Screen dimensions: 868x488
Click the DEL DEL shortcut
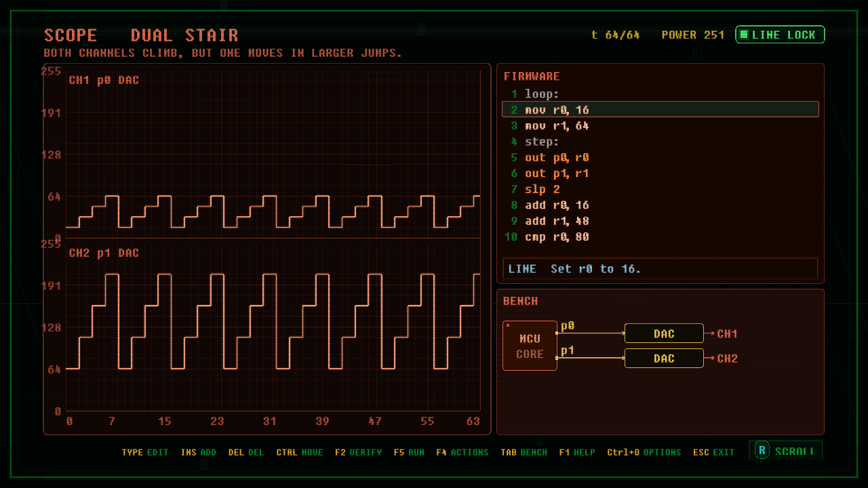pos(246,452)
